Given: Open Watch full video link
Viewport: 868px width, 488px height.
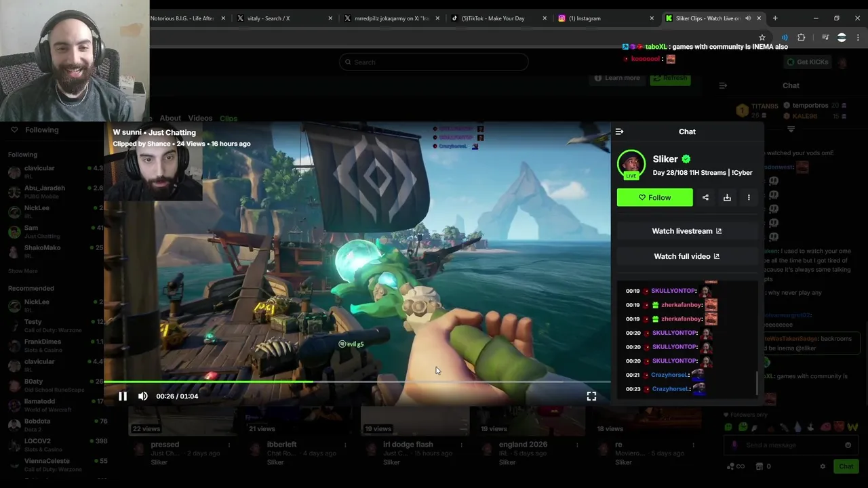Looking at the screenshot, I should [x=687, y=256].
